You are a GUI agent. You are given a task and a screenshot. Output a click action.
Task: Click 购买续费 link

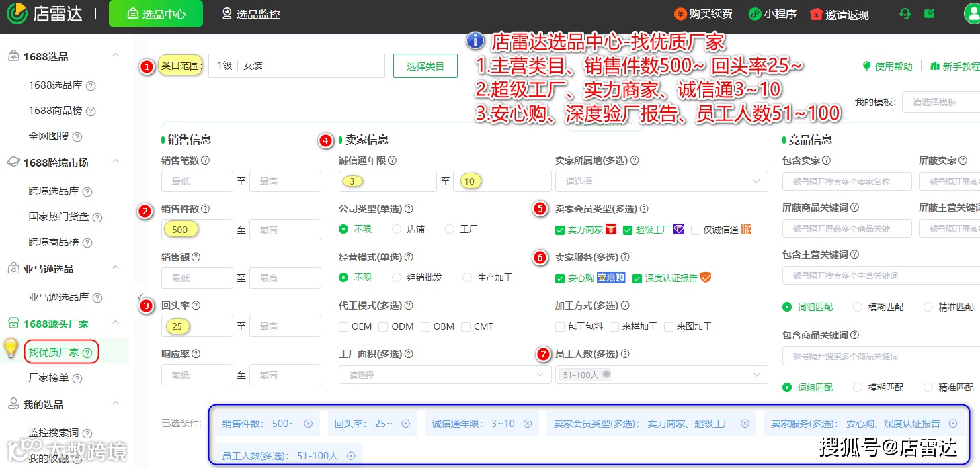tap(704, 13)
